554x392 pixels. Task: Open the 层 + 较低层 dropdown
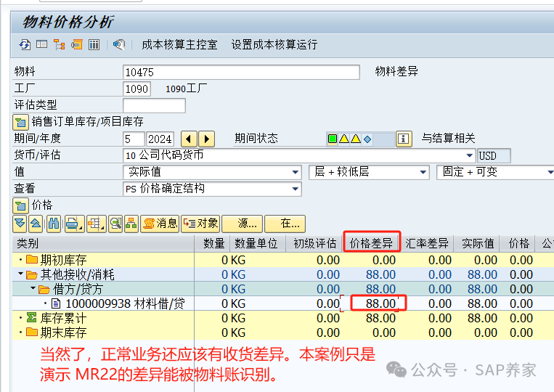[423, 172]
